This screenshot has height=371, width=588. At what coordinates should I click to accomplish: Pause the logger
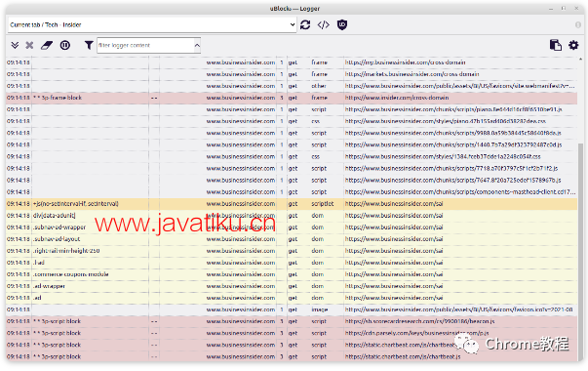[65, 46]
